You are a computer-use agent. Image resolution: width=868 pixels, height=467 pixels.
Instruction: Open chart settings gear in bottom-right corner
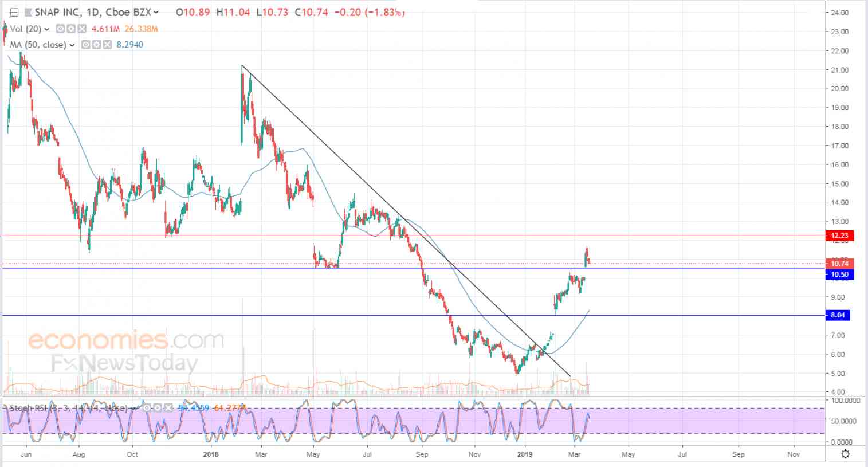pos(845,454)
